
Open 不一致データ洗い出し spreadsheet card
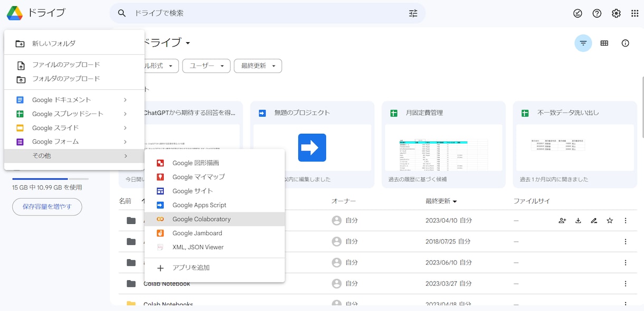[575, 144]
